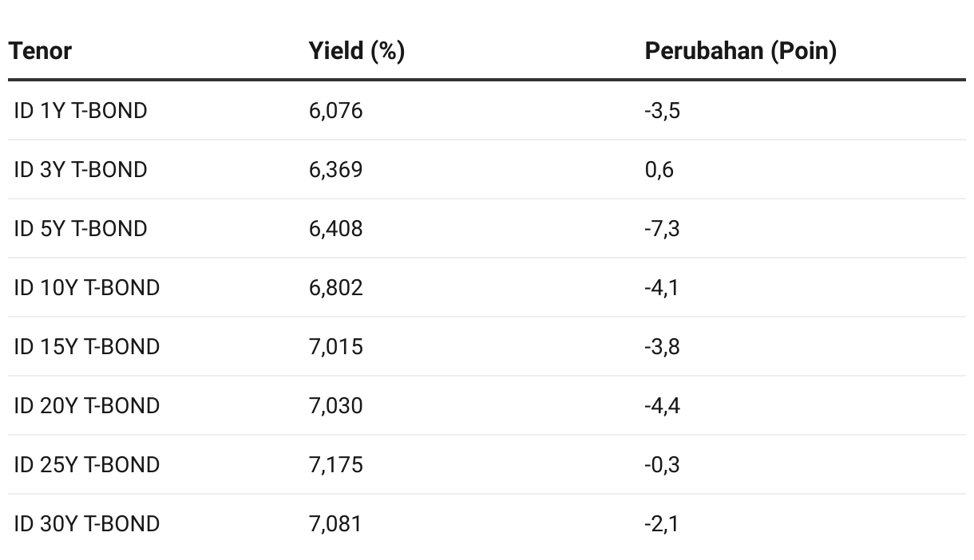
Task: Select the ID 5Y T-BOND row label
Action: [x=81, y=229]
